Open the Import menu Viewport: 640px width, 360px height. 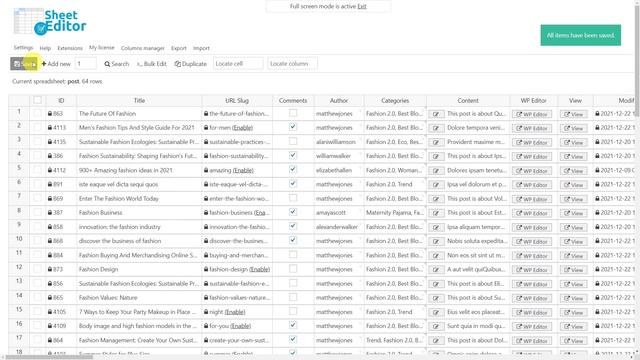[x=201, y=48]
